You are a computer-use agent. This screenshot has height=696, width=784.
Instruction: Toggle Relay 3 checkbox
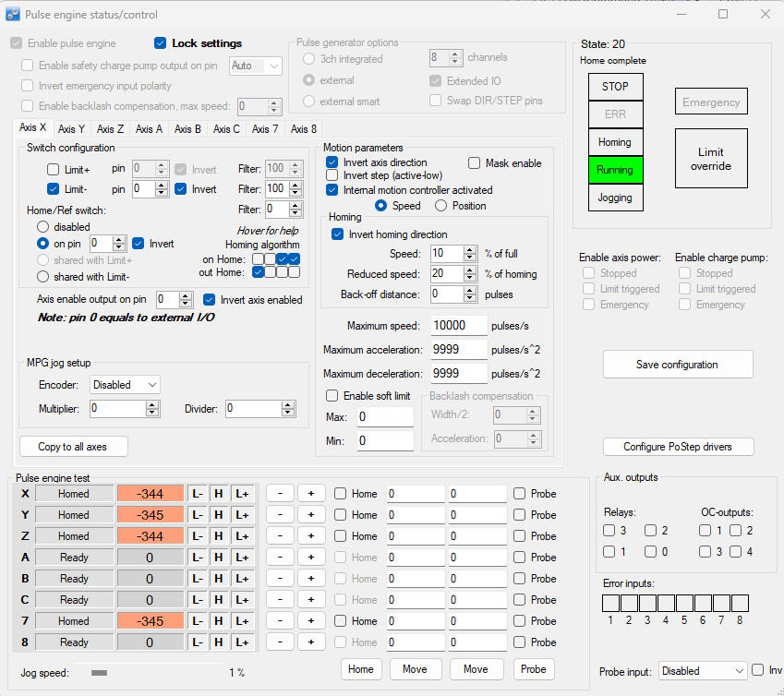click(609, 530)
